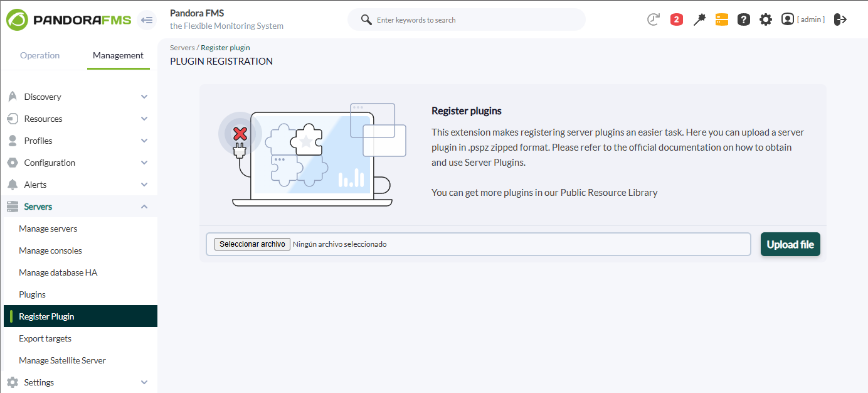Open the setup wizard wand icon

699,19
